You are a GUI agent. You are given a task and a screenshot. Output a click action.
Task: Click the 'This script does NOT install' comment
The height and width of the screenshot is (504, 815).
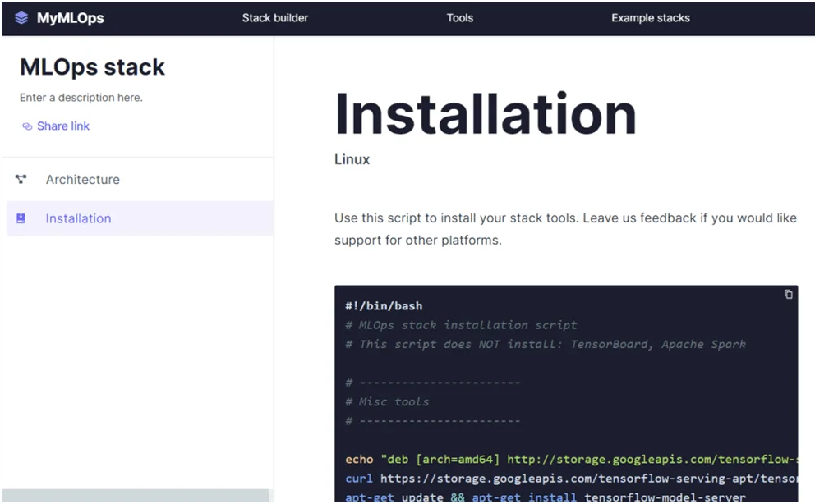546,344
